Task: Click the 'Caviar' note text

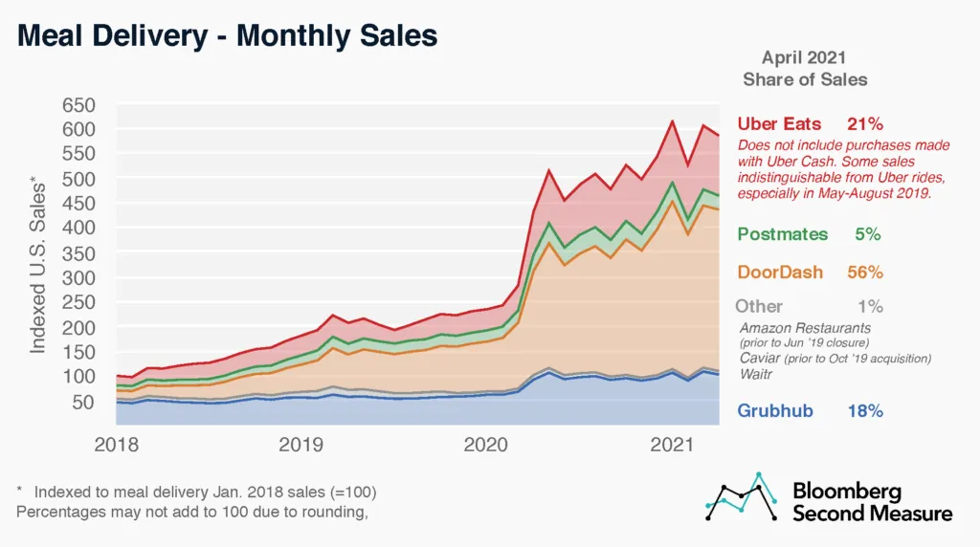Action: (x=759, y=358)
